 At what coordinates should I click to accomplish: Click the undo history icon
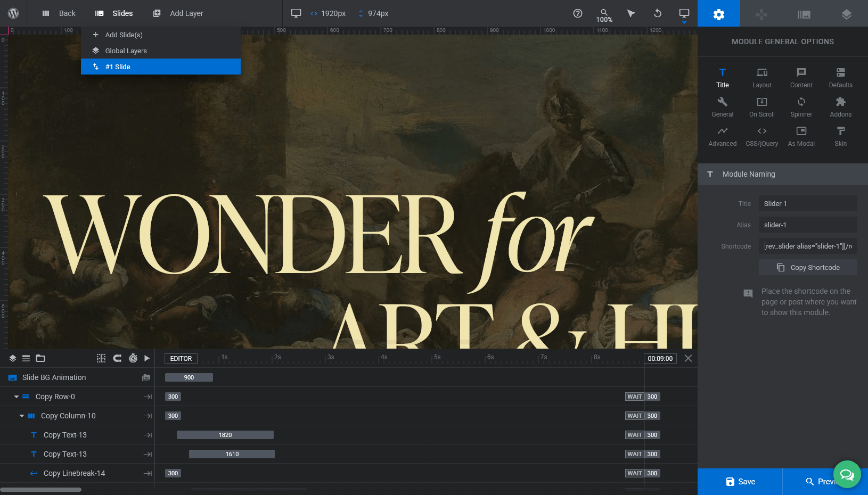coord(658,13)
